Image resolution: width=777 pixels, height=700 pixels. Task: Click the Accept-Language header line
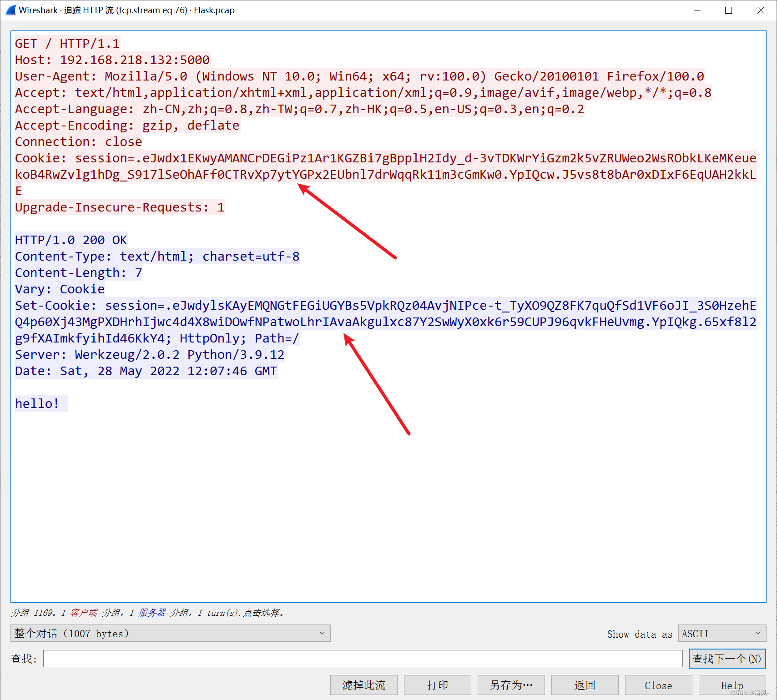click(299, 109)
